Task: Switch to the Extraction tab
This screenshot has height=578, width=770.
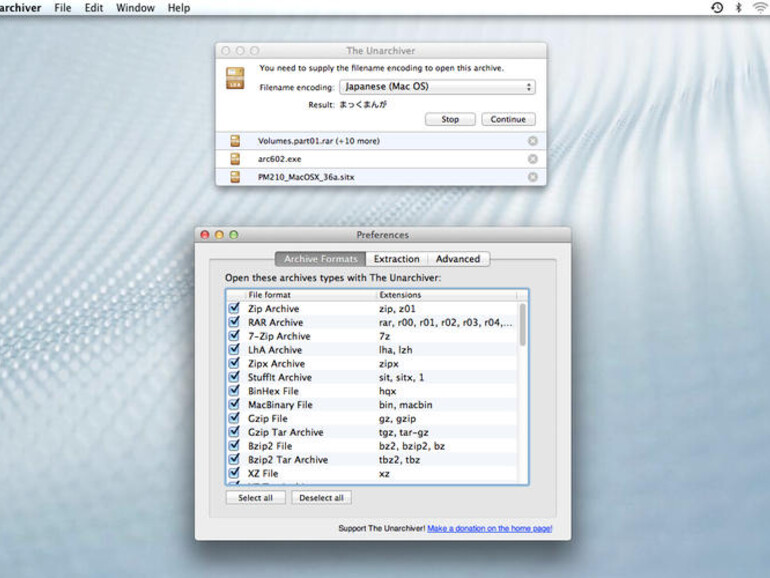Action: (397, 259)
